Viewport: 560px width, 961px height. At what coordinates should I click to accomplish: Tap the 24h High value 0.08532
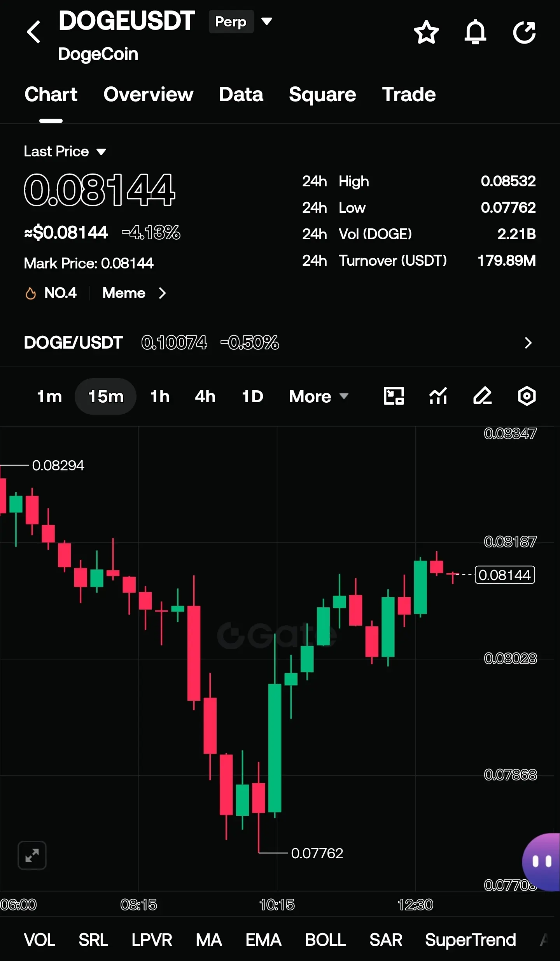(508, 181)
